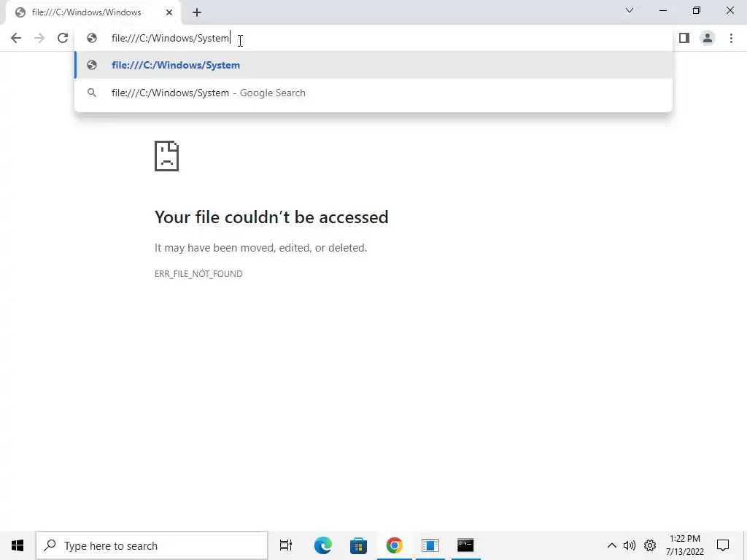Show hidden system tray icons
Viewport: 747px width, 560px height.
(612, 545)
